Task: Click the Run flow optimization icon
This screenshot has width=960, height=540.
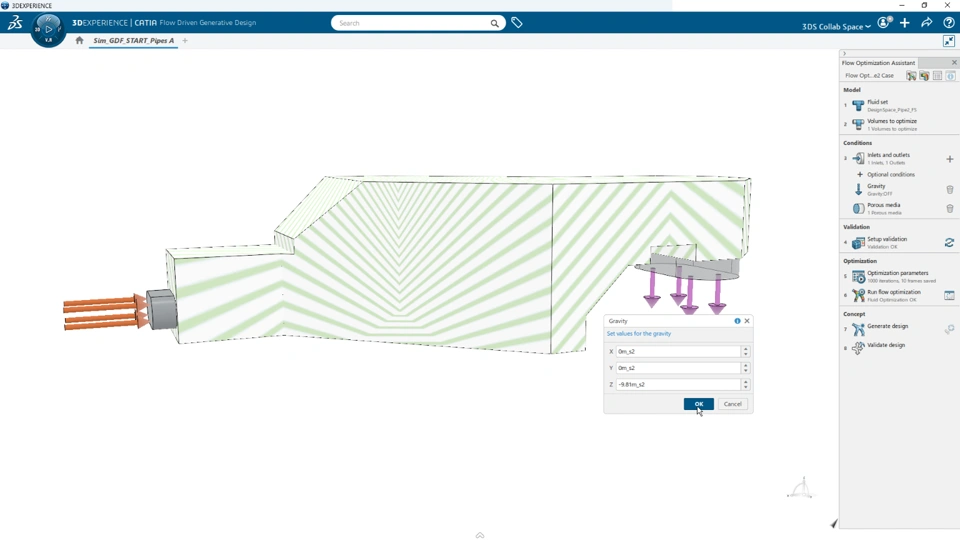Action: click(x=858, y=295)
